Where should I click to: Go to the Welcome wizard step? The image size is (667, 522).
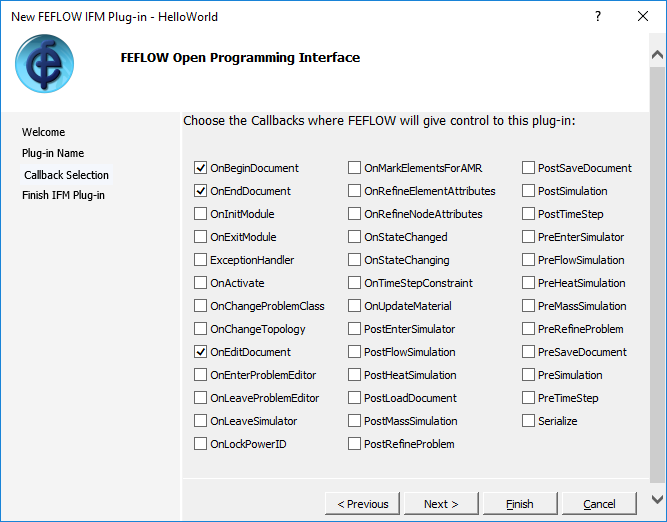tap(43, 132)
